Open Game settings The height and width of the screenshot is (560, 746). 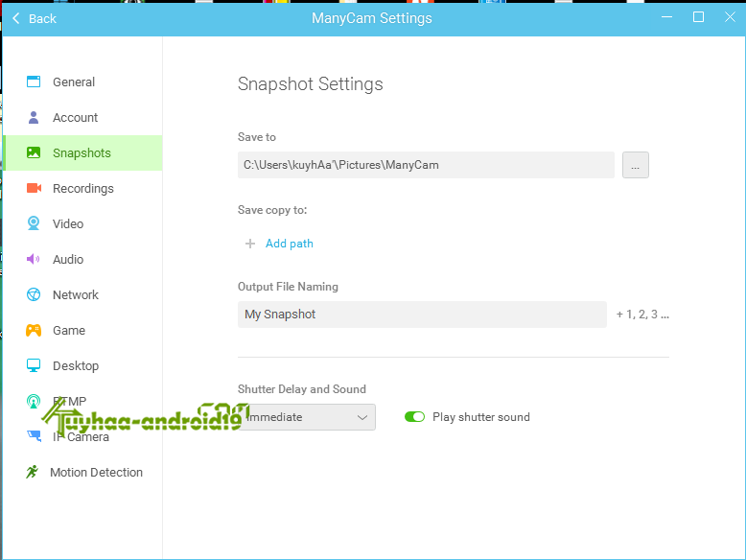82,330
